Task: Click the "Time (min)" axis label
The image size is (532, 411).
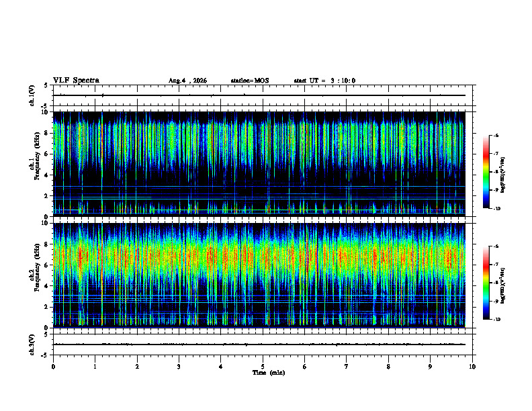Action: [x=269, y=373]
